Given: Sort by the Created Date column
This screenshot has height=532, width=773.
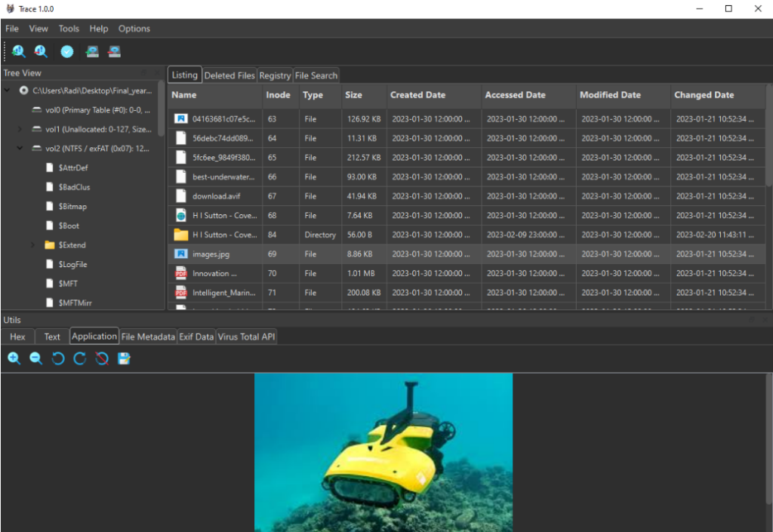Looking at the screenshot, I should click(x=434, y=95).
